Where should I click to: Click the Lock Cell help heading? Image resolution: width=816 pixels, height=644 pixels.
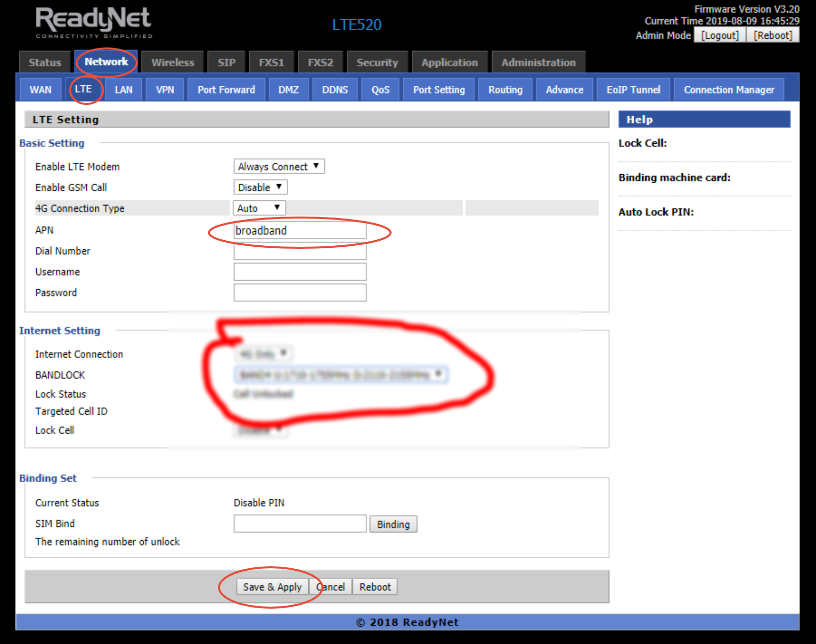642,143
